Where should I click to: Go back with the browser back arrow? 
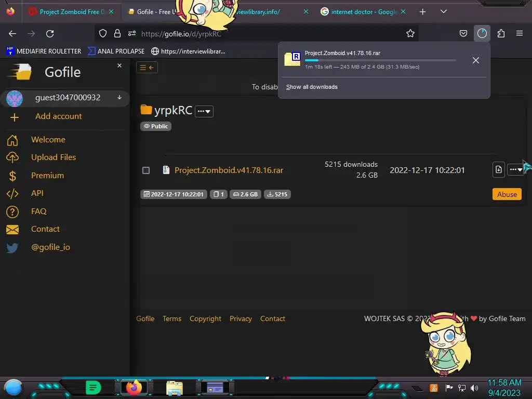coord(12,34)
